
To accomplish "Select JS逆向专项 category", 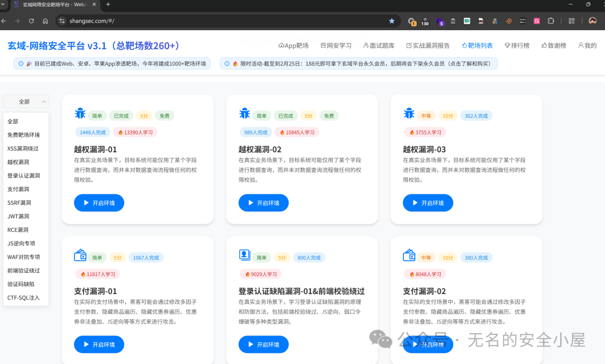I will click(26, 243).
